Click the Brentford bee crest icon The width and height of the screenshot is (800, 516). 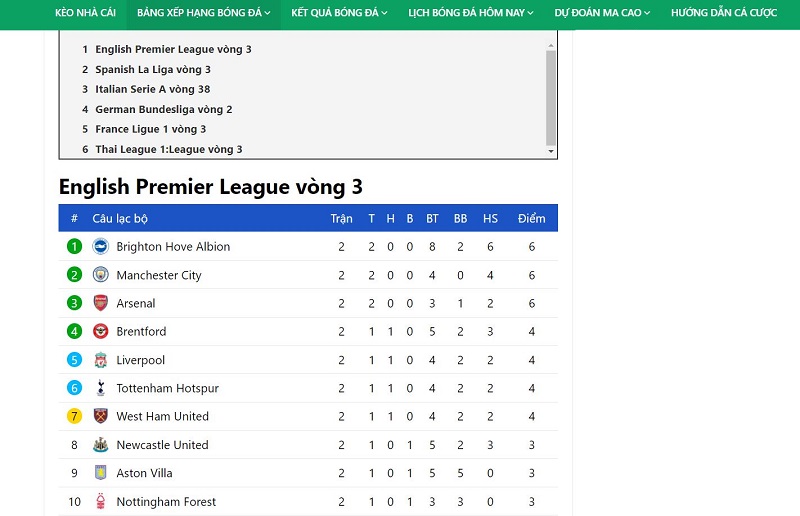coord(101,331)
